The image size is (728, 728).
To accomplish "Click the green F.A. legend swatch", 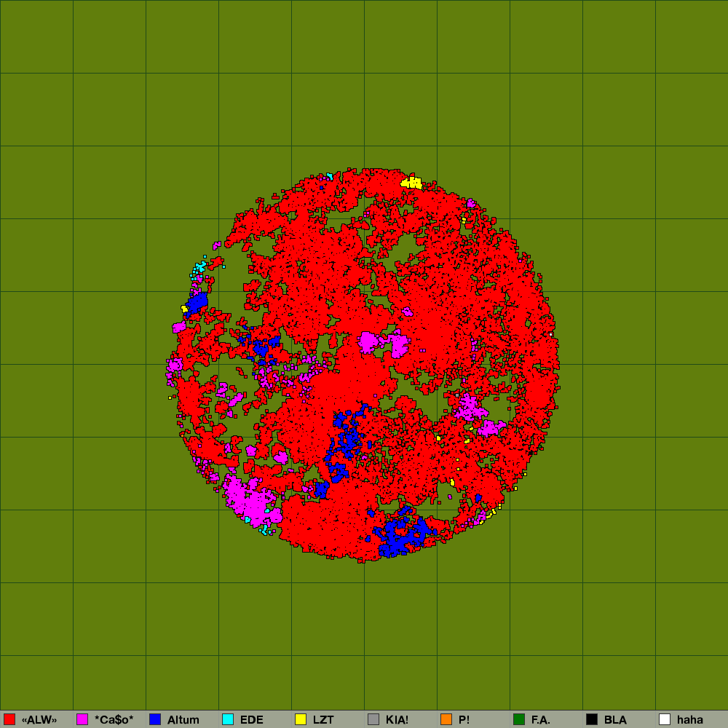I will point(519,719).
